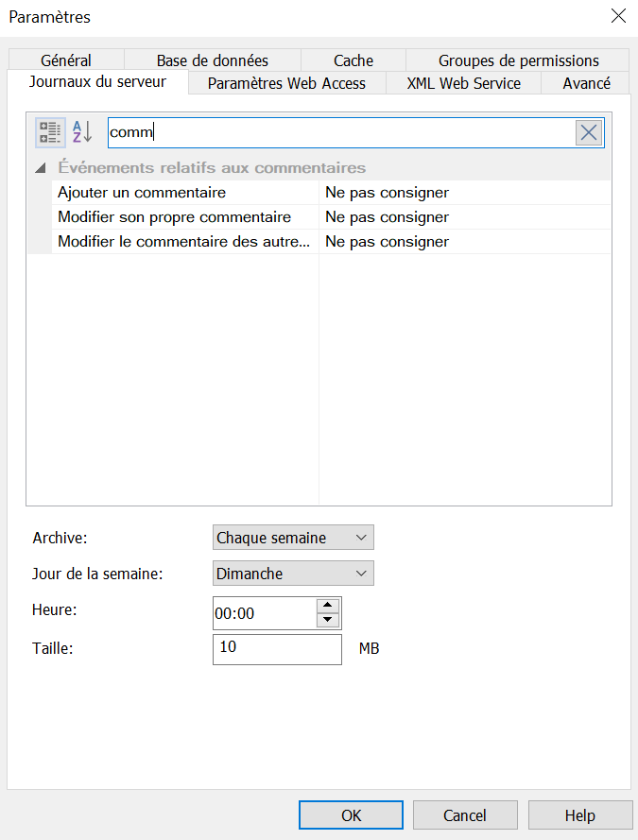Open the XML Web Service tab
638x840 pixels.
(x=462, y=83)
